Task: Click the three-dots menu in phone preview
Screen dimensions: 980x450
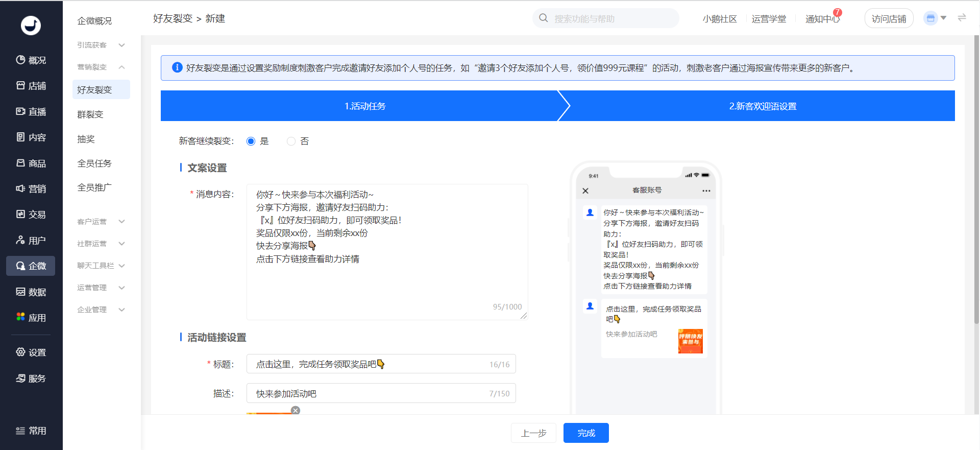Action: click(x=706, y=191)
